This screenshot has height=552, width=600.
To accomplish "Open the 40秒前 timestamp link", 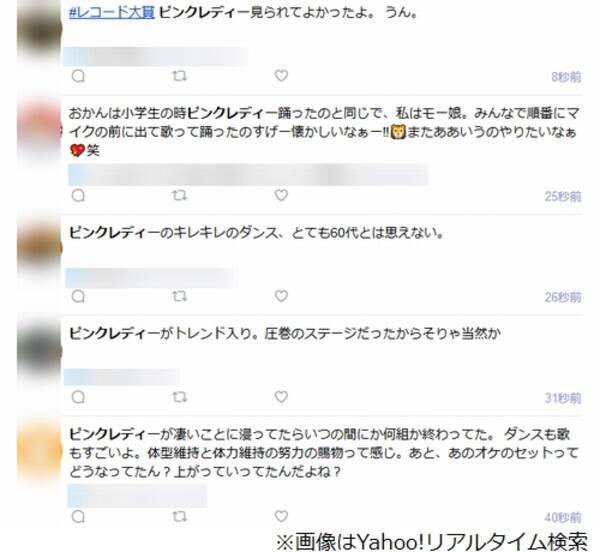I will click(x=563, y=518).
